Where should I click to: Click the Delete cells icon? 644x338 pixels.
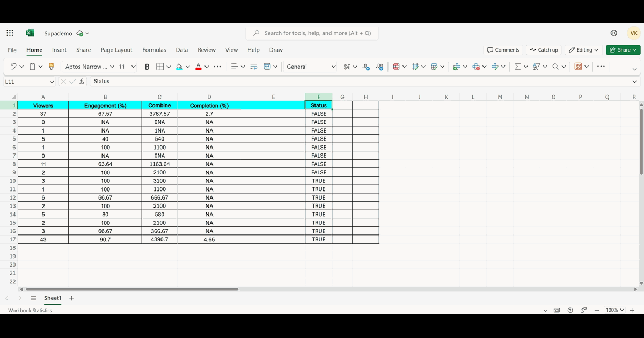475,67
